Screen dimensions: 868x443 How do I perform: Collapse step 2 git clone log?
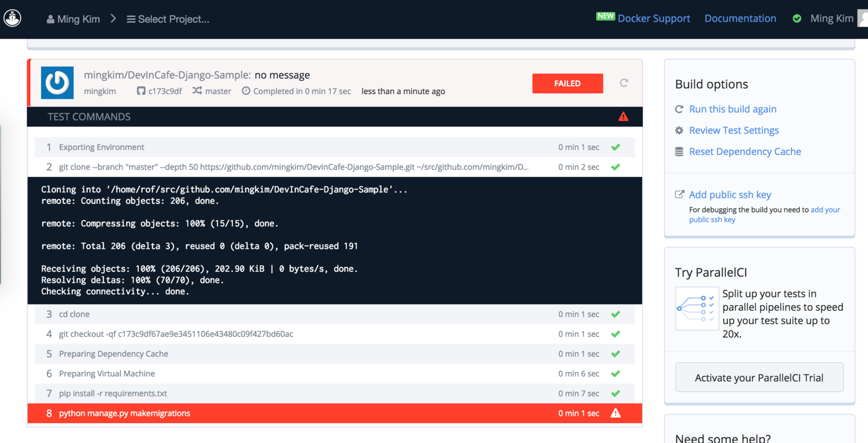pos(335,167)
